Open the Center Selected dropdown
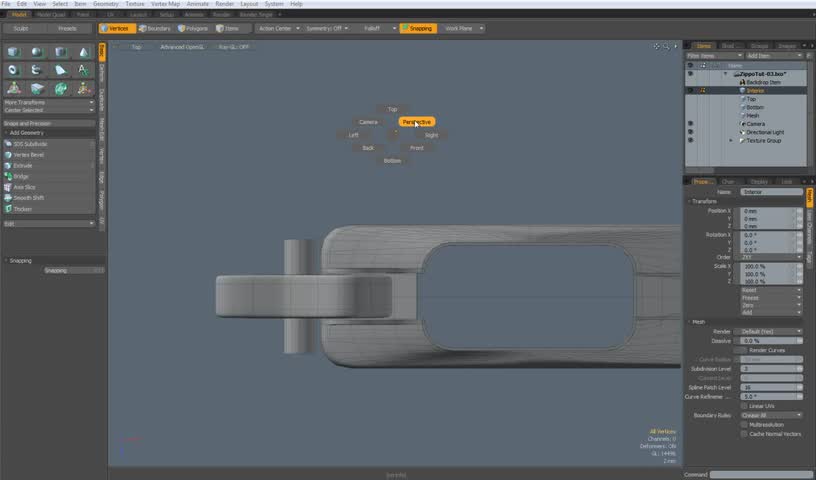 (x=49, y=110)
